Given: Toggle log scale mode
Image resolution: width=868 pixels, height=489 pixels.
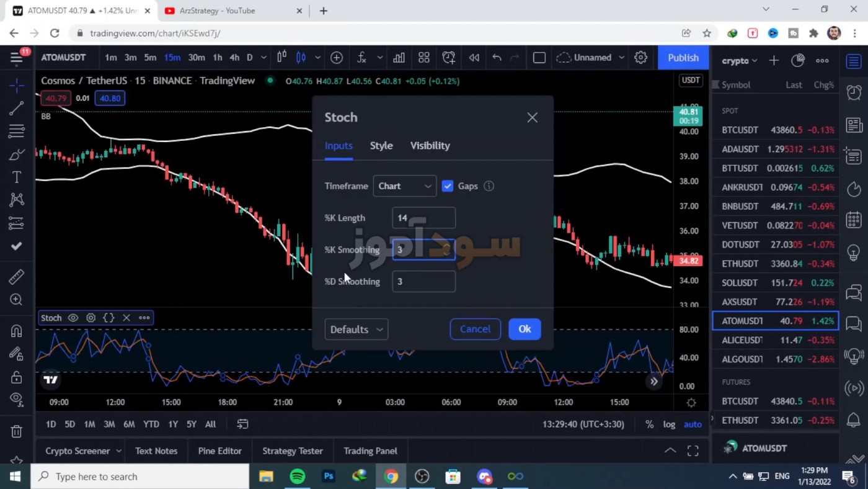Looking at the screenshot, I should [669, 424].
